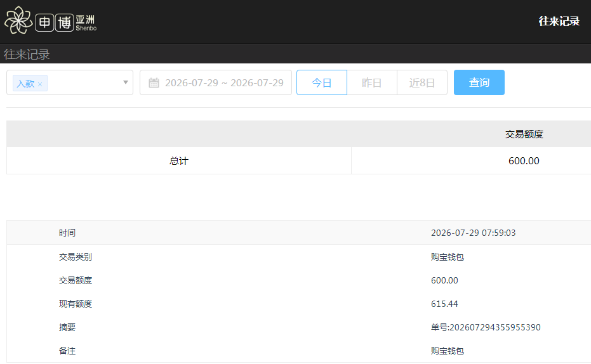
Task: Open the transaction type dropdown arrow
Action: click(126, 82)
